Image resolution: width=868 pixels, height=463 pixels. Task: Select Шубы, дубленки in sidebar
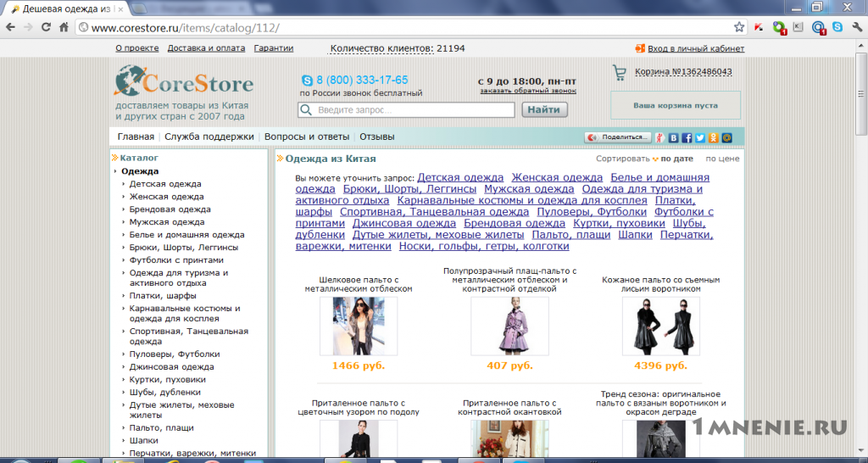[165, 393]
